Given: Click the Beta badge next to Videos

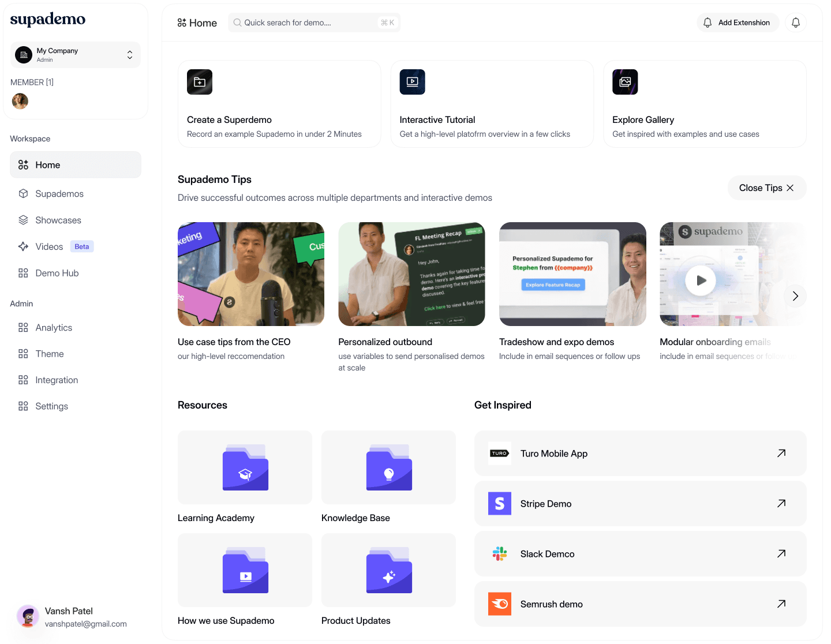Looking at the screenshot, I should [82, 247].
